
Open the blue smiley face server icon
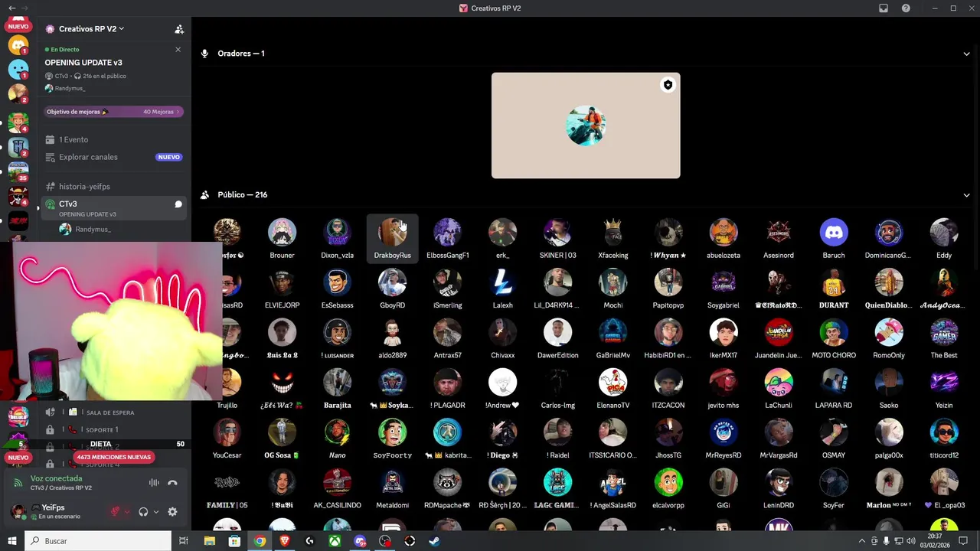pos(18,69)
